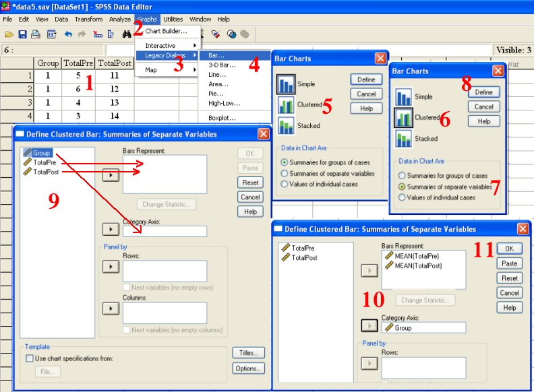Click Cancel in the right Bar Charts dialog
This screenshot has height=392, width=534.
pos(483,107)
